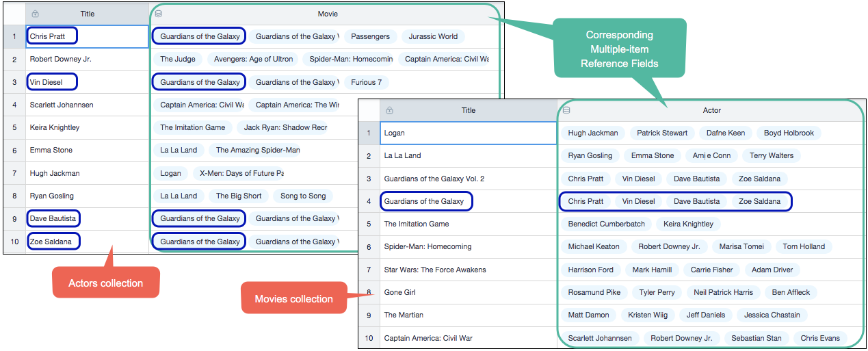Click the Avengers: Age of Ultron tag
The image size is (868, 351).
pyautogui.click(x=253, y=59)
